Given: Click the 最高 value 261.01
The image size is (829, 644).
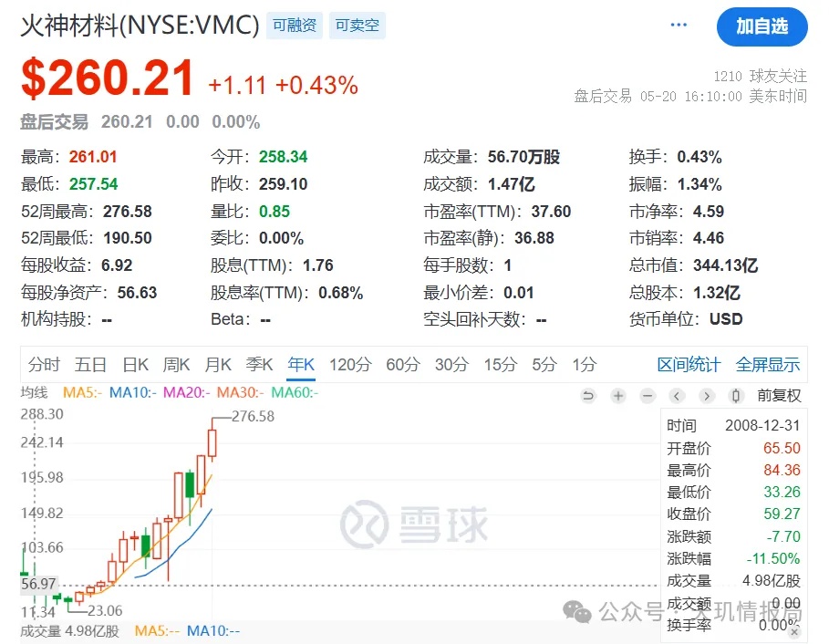Looking at the screenshot, I should [92, 157].
